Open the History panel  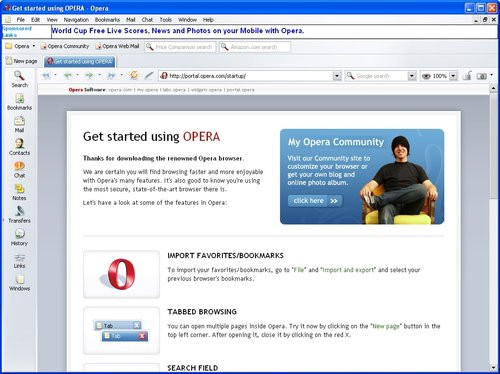[x=19, y=237]
